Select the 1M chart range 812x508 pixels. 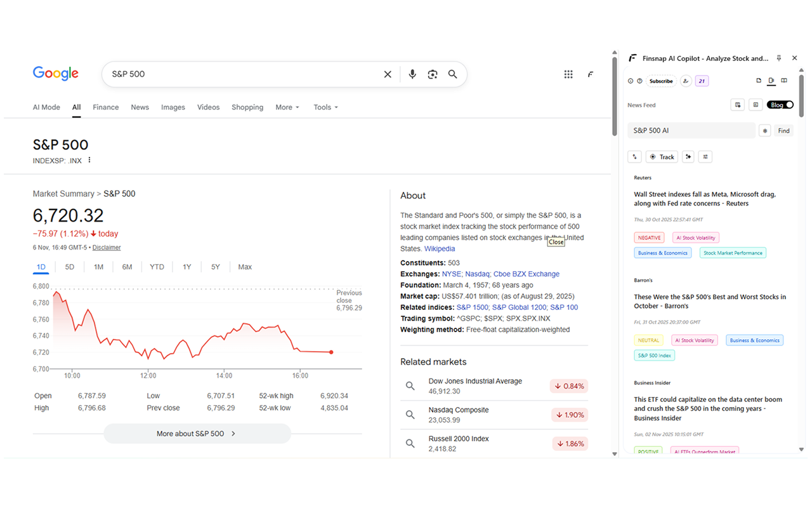tap(98, 267)
